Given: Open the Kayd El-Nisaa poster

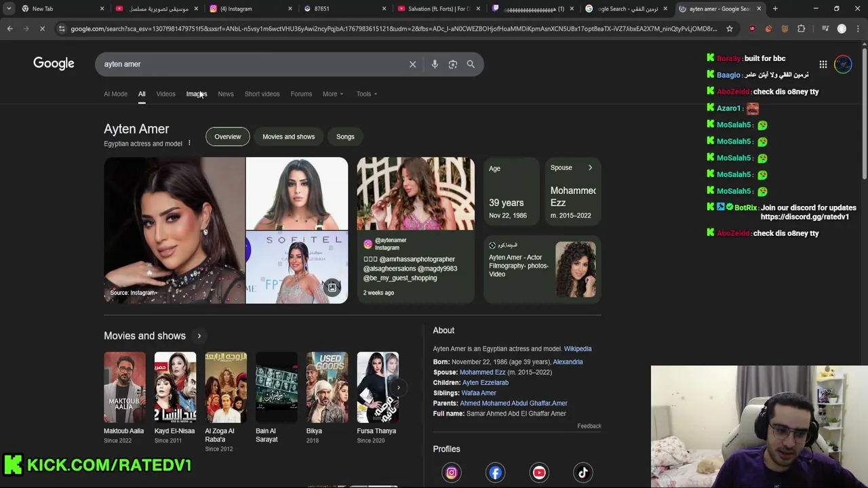Looking at the screenshot, I should coord(175,388).
